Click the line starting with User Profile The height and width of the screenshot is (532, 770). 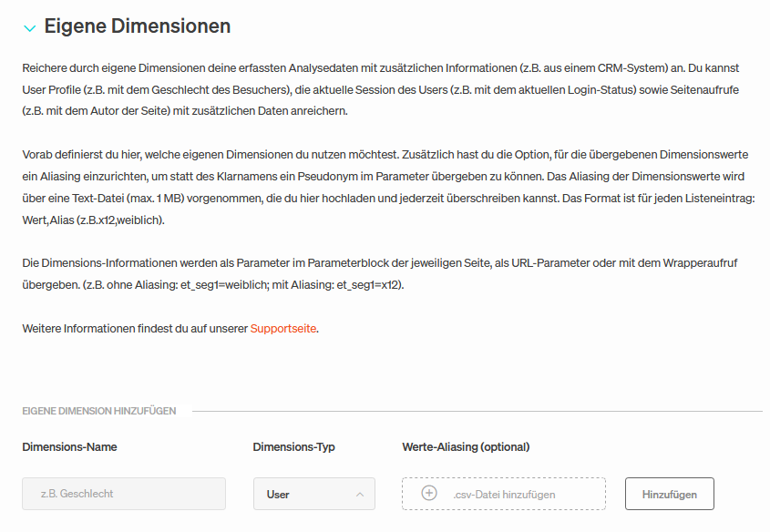pos(381,90)
